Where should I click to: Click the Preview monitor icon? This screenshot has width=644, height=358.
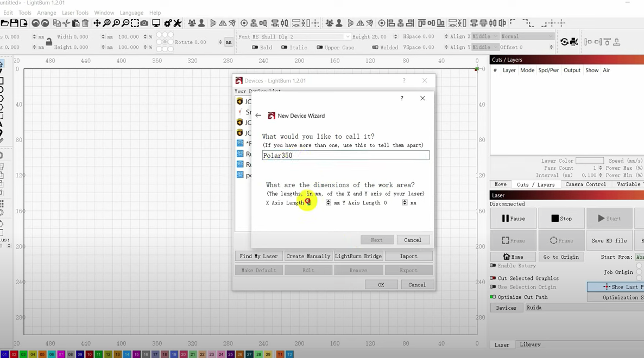(156, 23)
